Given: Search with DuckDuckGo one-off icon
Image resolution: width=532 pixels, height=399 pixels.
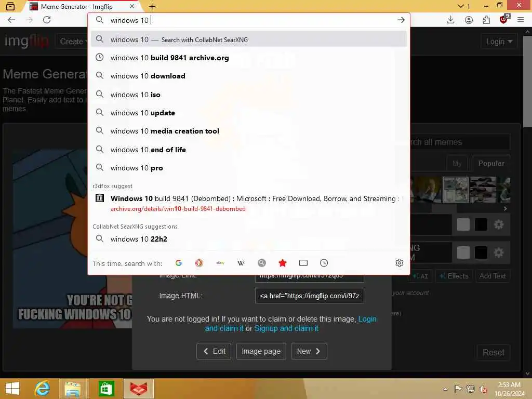Looking at the screenshot, I should pos(199,263).
